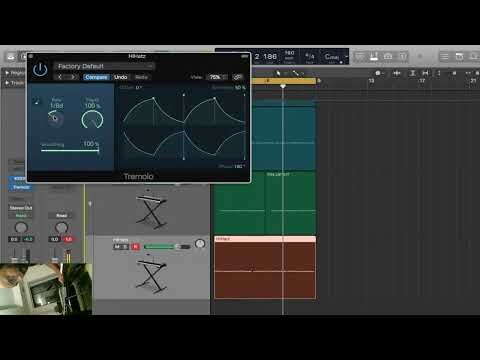The height and width of the screenshot is (360, 480).
Task: Click Undo in the Tremolo header
Action: click(121, 77)
